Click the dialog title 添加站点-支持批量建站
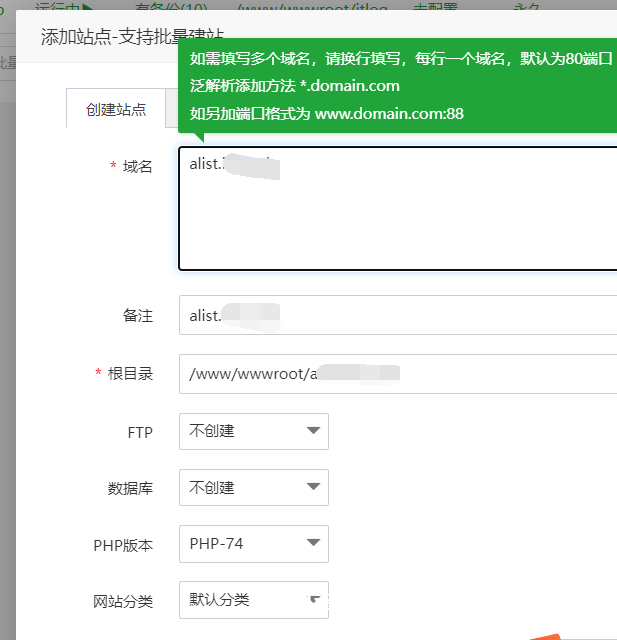Viewport: 617px width, 640px height. click(132, 37)
